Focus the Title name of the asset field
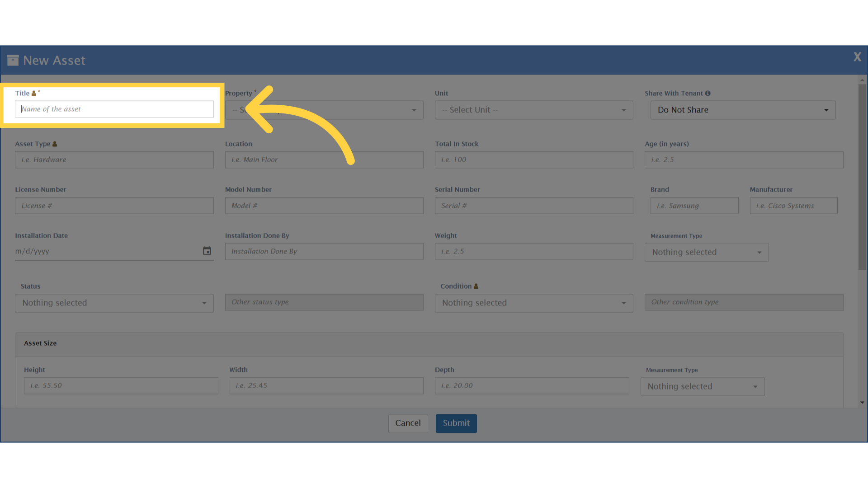868x488 pixels. [x=114, y=109]
